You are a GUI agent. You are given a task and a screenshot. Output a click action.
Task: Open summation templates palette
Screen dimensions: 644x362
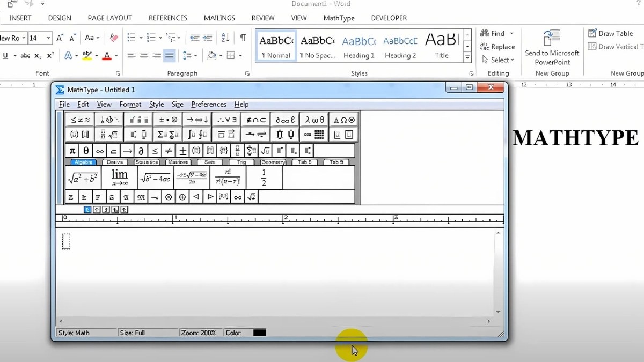(168, 135)
